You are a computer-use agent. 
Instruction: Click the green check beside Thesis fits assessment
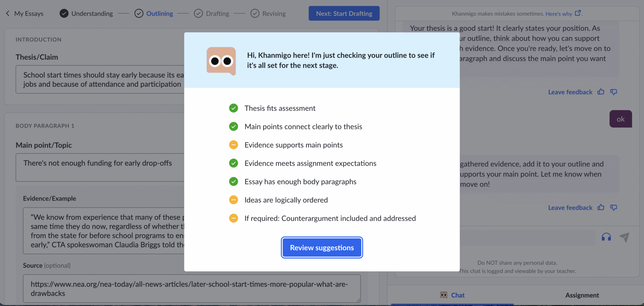coord(233,108)
